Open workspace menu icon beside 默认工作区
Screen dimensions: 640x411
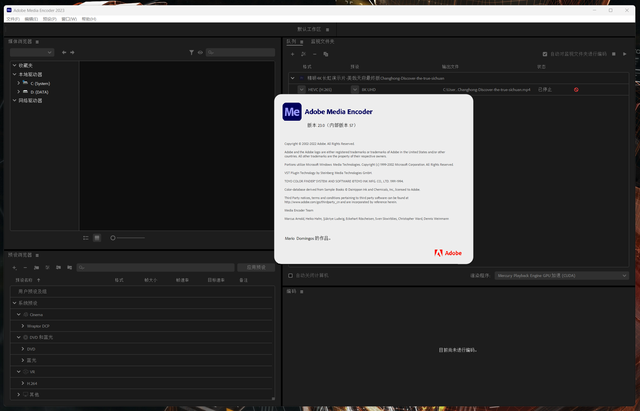[327, 30]
